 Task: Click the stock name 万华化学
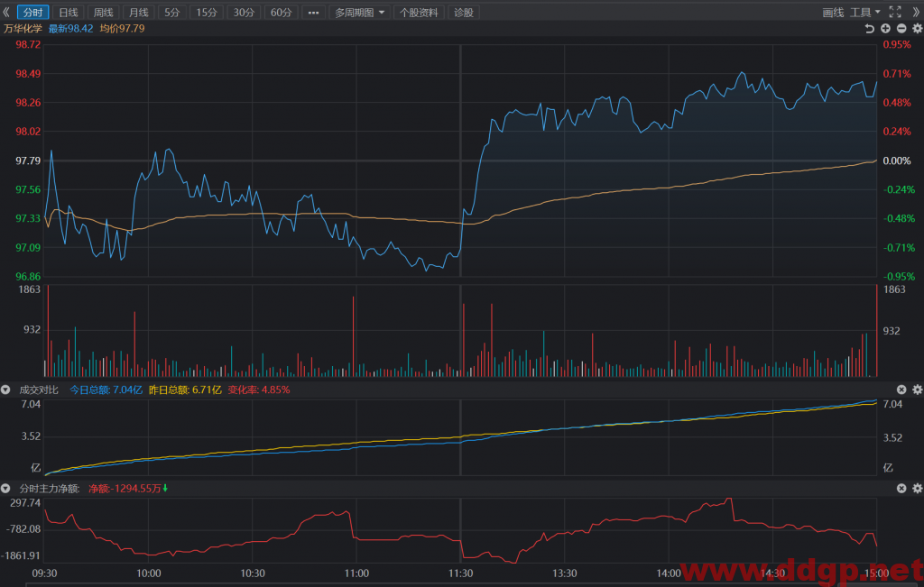23,28
